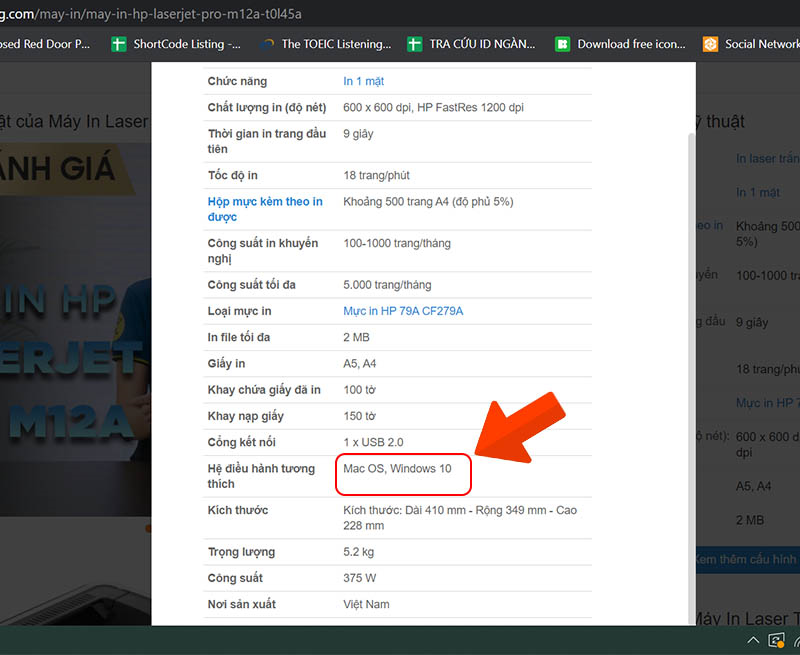
Task: Open the Red Door bookmark
Action: pyautogui.click(x=45, y=44)
